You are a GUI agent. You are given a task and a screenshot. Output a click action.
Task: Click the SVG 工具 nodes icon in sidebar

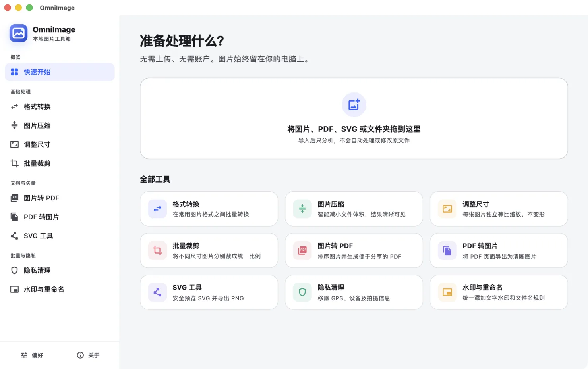tap(14, 236)
